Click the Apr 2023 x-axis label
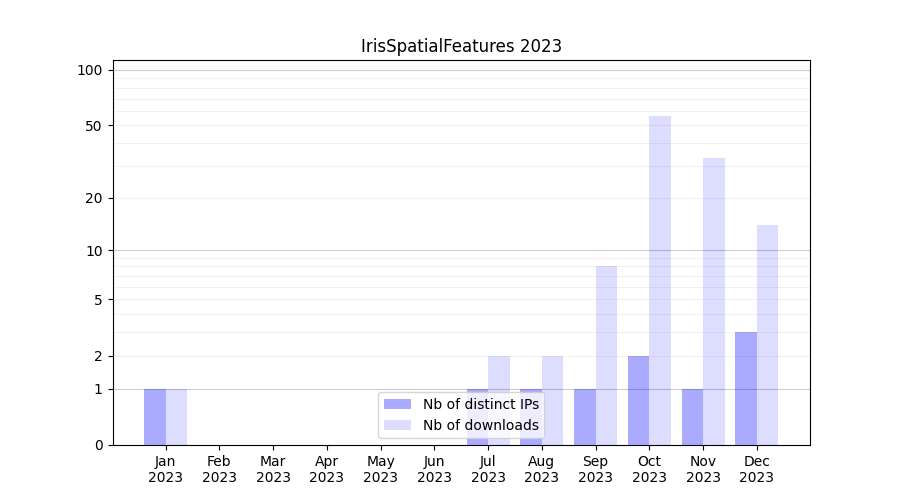This screenshot has height=500, width=900. coord(327,469)
